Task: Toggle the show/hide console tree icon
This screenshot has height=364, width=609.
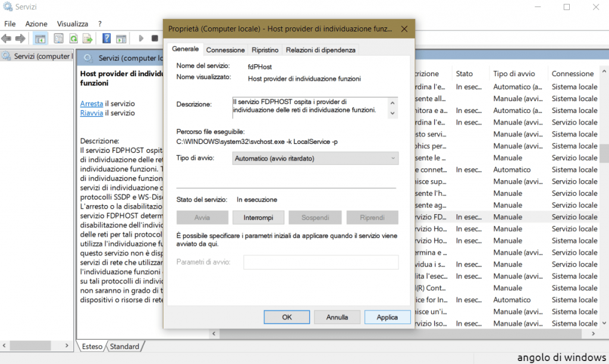Action: click(x=40, y=39)
